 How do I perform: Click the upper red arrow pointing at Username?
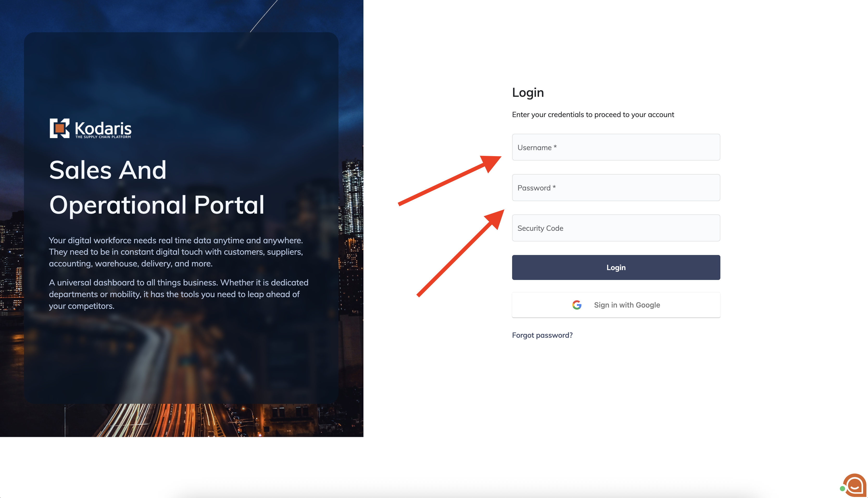(x=450, y=180)
